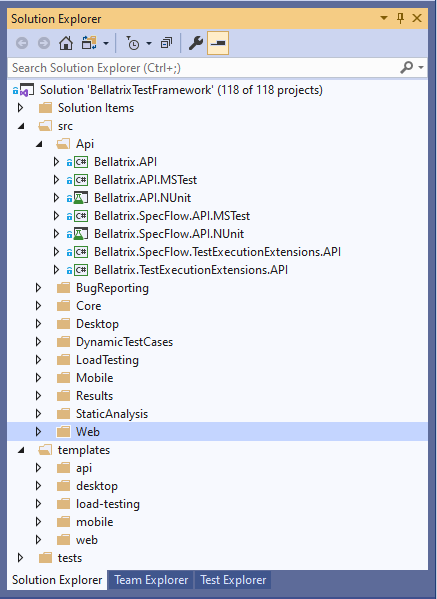Screen dimensions: 437x599
Task: Click the C# icon of Bellatrix.API.MSTest
Action: [81, 180]
